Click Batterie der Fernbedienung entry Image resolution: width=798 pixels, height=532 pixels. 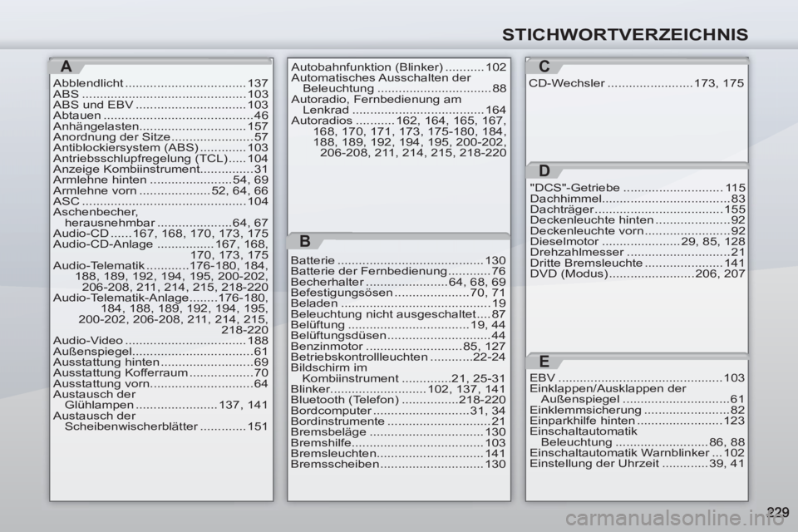pos(398,271)
